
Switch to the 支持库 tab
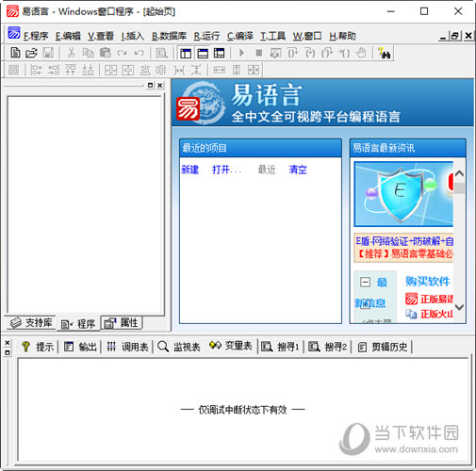tap(31, 322)
